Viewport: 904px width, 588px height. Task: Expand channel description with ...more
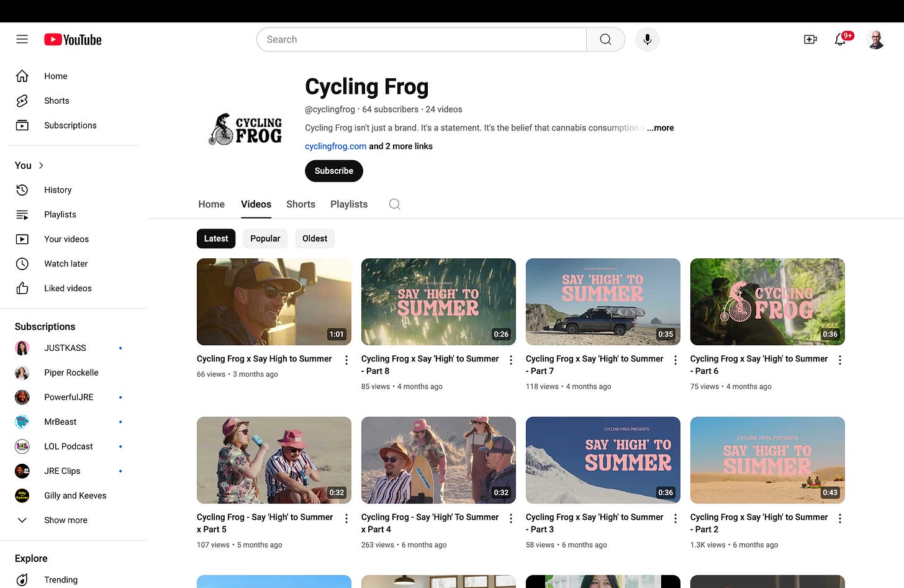point(660,128)
